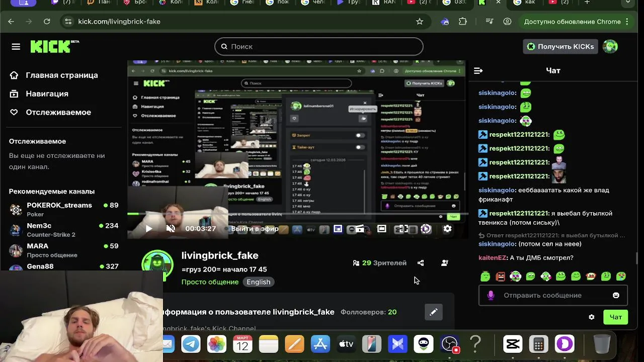Open player settings gear
The image size is (644, 362).
click(447, 229)
